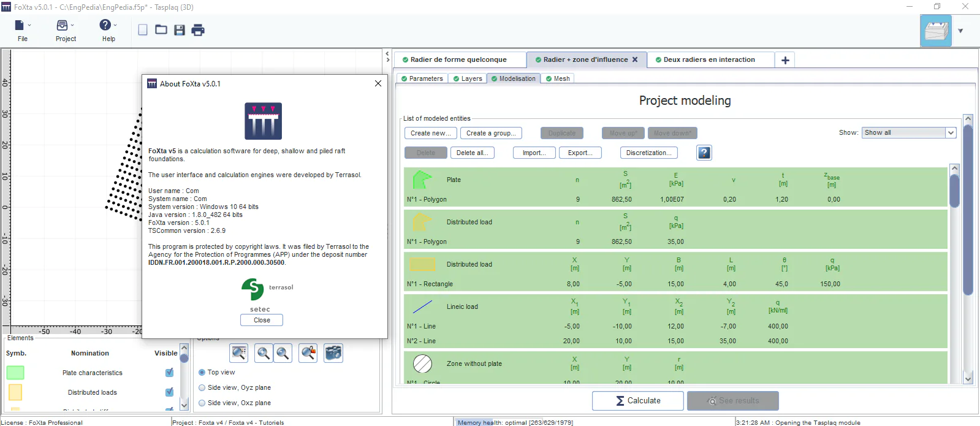Click the print toolbar icon
Viewport: 980px width, 426px height.
[198, 30]
